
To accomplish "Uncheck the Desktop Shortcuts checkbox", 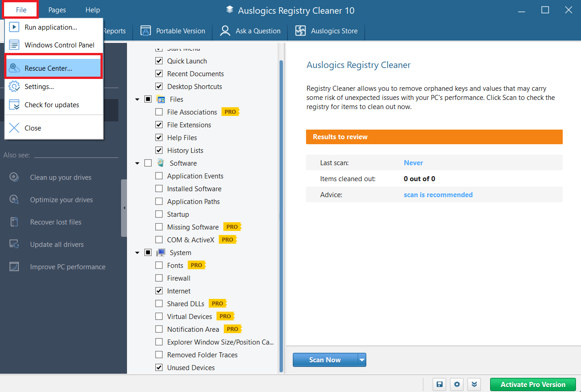I will click(159, 87).
